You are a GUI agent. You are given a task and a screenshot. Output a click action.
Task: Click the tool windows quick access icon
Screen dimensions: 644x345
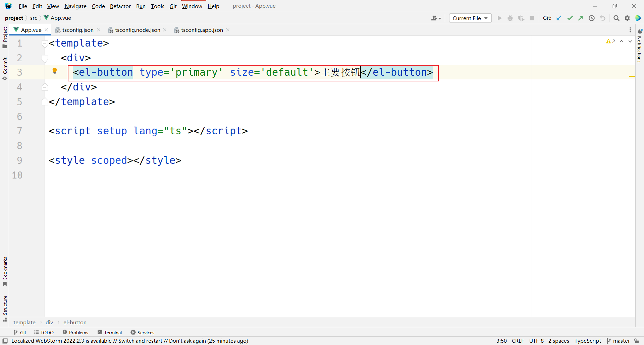[5, 341]
